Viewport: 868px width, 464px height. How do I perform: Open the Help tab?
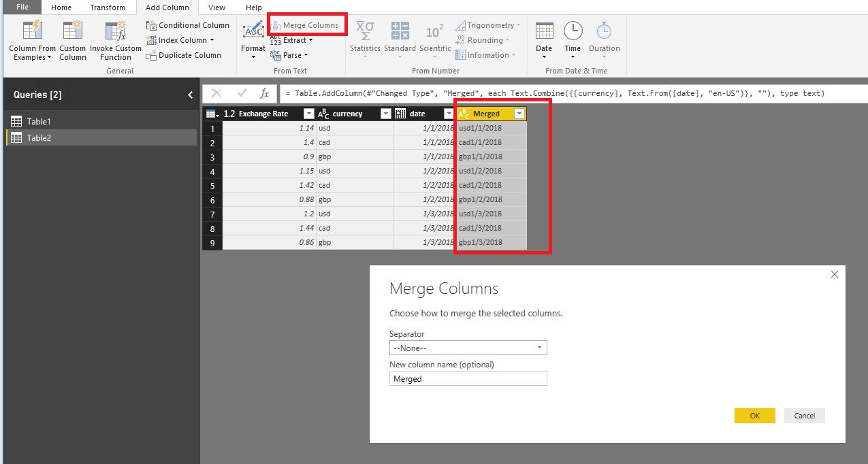[253, 7]
